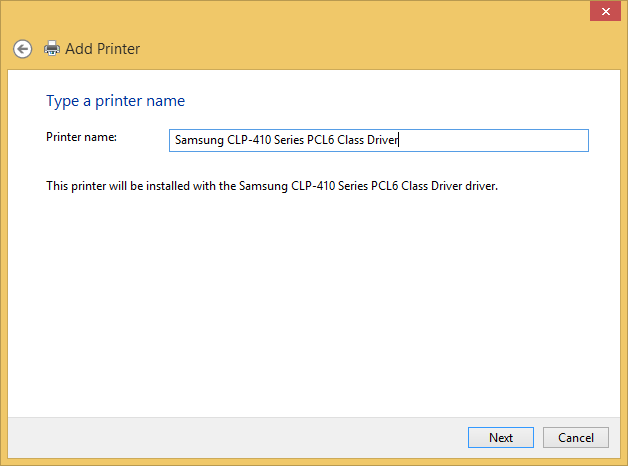
Task: Select the Type a printer name heading
Action: (x=115, y=101)
